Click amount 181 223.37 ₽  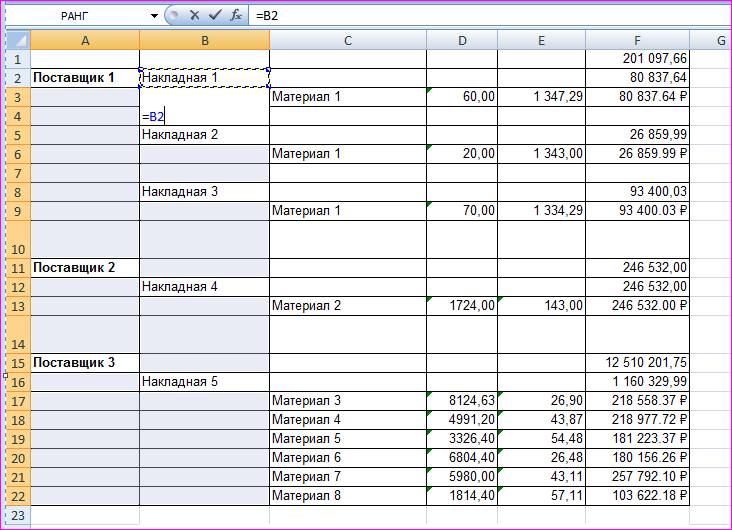pos(637,439)
